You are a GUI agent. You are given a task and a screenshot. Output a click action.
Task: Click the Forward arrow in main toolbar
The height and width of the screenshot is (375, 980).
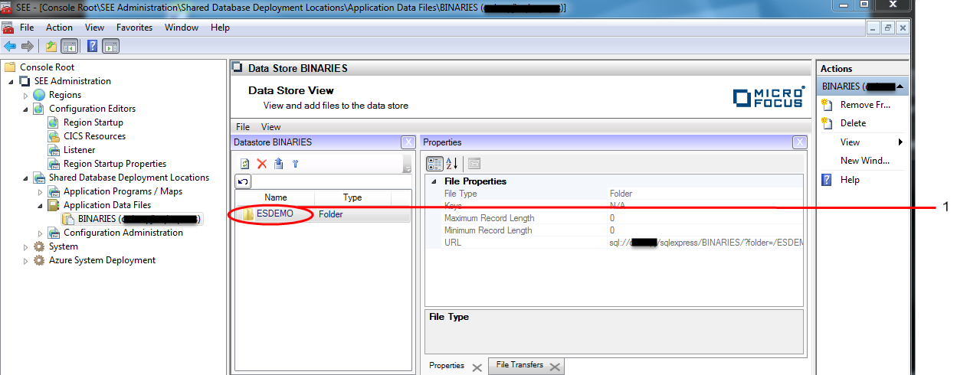(27, 46)
